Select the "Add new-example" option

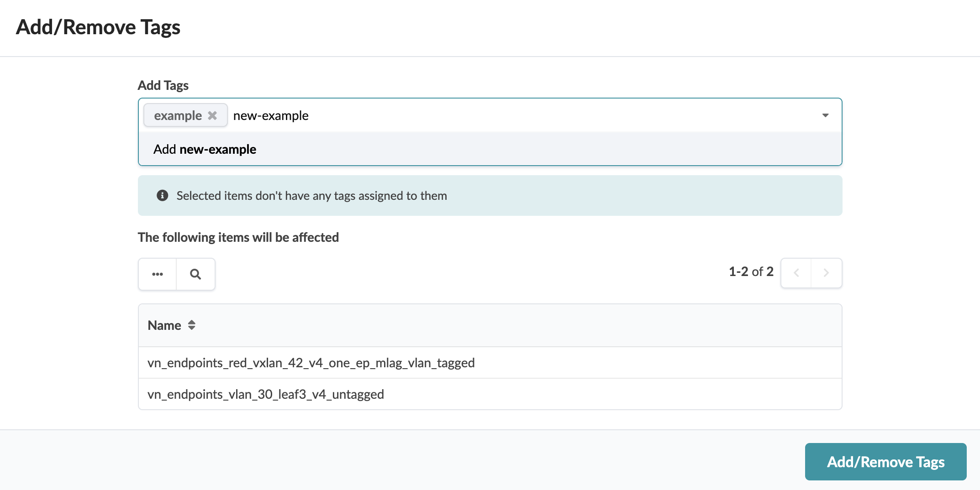click(205, 149)
